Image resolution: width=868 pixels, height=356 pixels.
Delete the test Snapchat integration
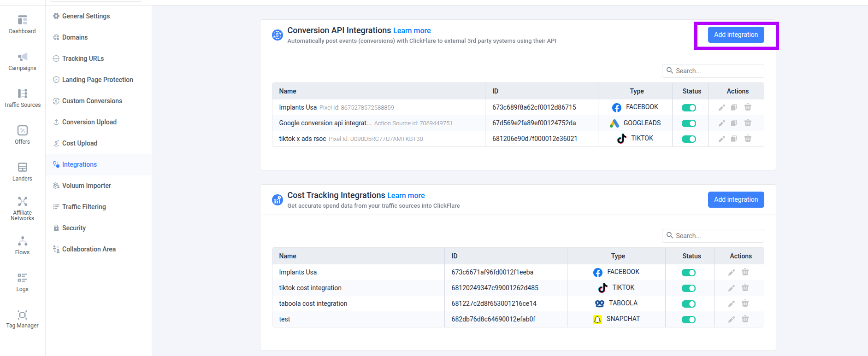pyautogui.click(x=745, y=319)
